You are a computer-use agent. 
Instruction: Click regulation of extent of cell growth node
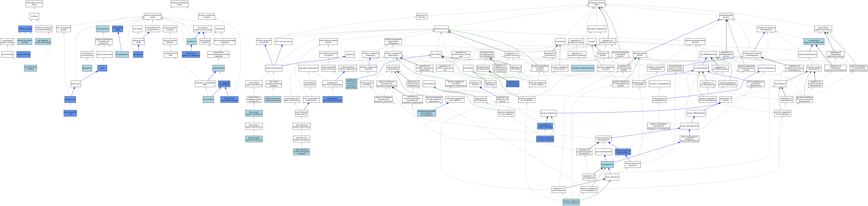point(502,99)
